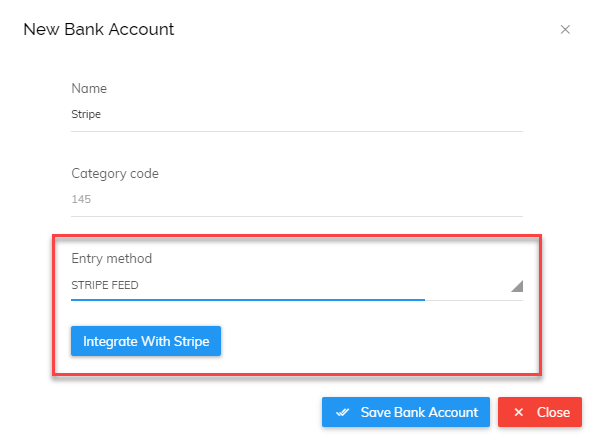Select the STRIPE FEED entry method value

(x=105, y=285)
